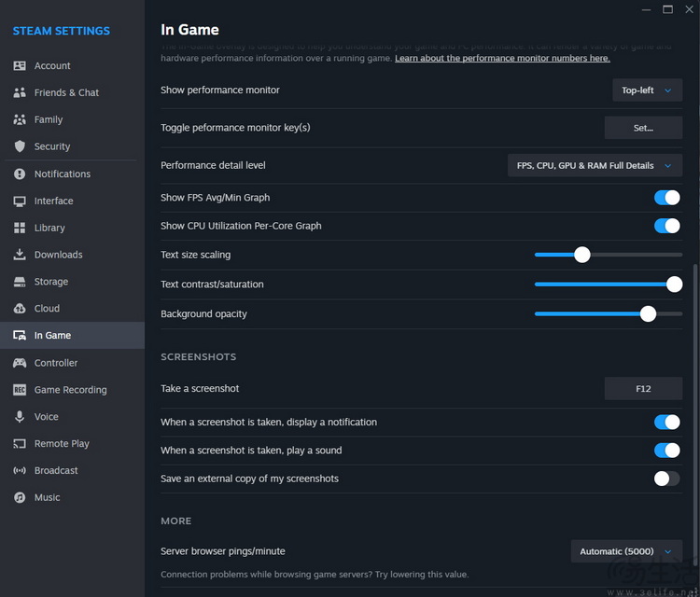The image size is (700, 597).
Task: Open the Voice settings page
Action: [x=72, y=417]
